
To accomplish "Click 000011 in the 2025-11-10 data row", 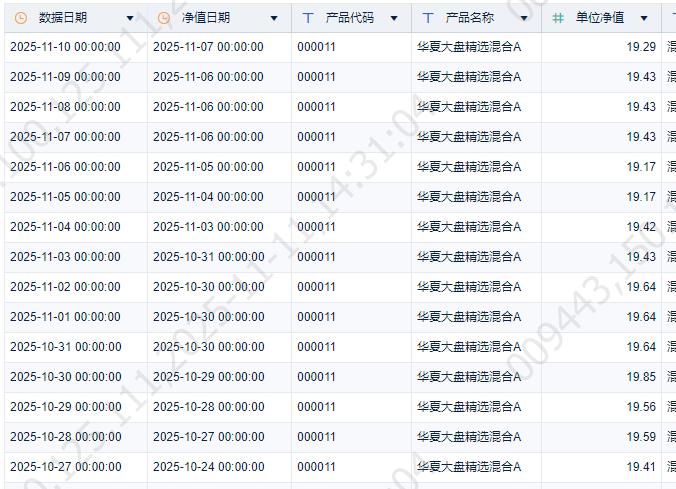I will coord(316,47).
